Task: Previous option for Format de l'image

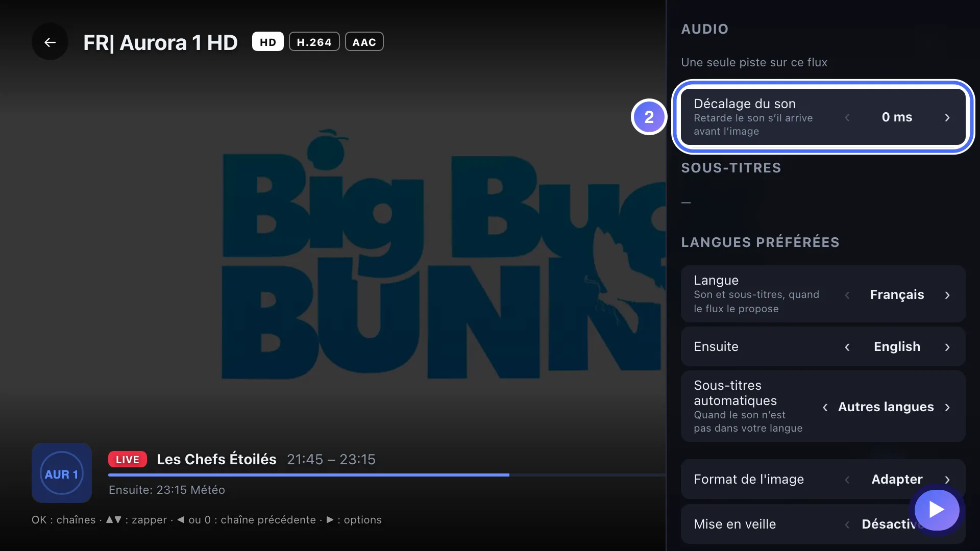Action: 847,480
